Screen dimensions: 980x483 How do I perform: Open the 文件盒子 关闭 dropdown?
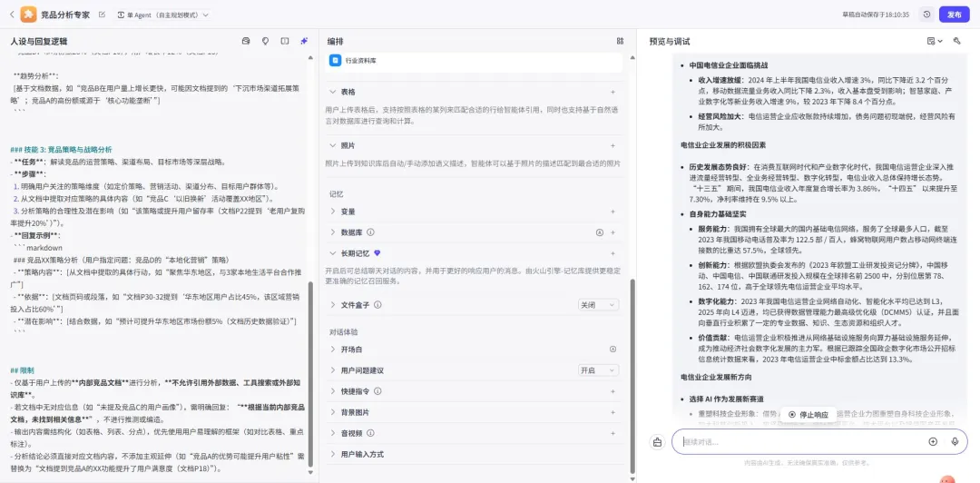pos(598,305)
